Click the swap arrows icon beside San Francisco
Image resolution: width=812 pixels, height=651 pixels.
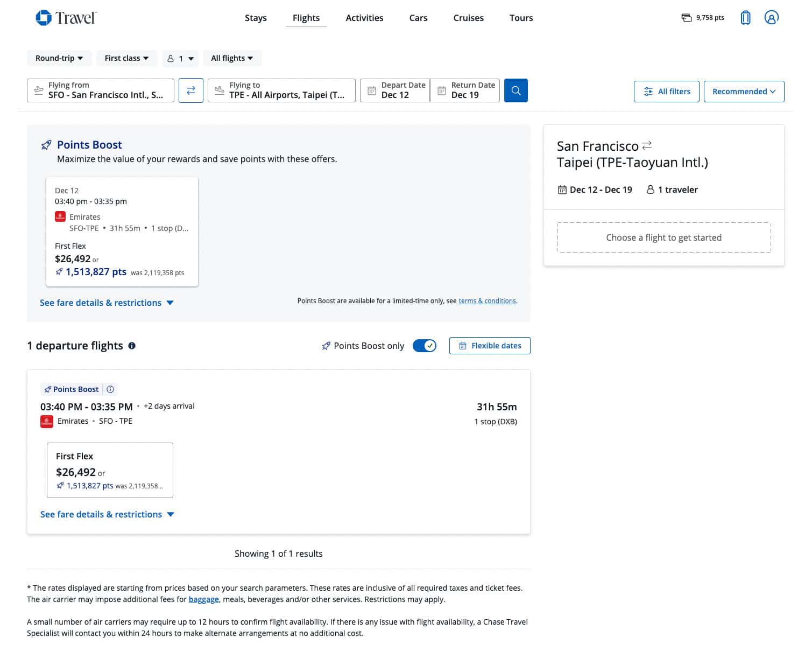pos(647,145)
